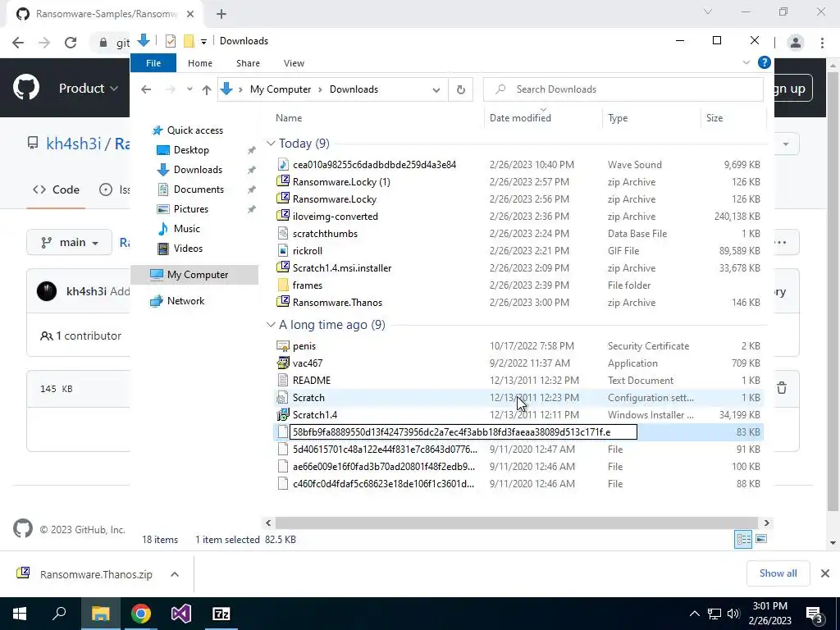Viewport: 840px width, 630px height.
Task: Select the vac467 application file
Action: coord(307,363)
